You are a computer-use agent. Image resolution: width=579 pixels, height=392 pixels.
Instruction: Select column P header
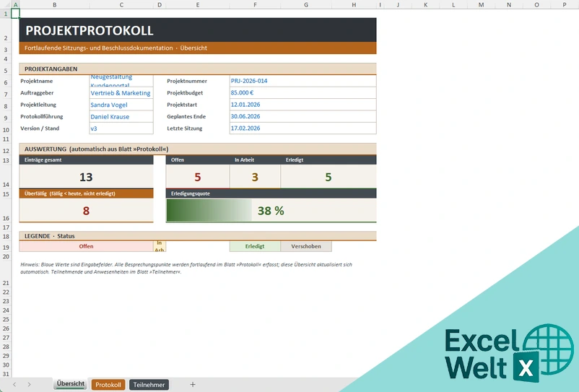[565, 5]
